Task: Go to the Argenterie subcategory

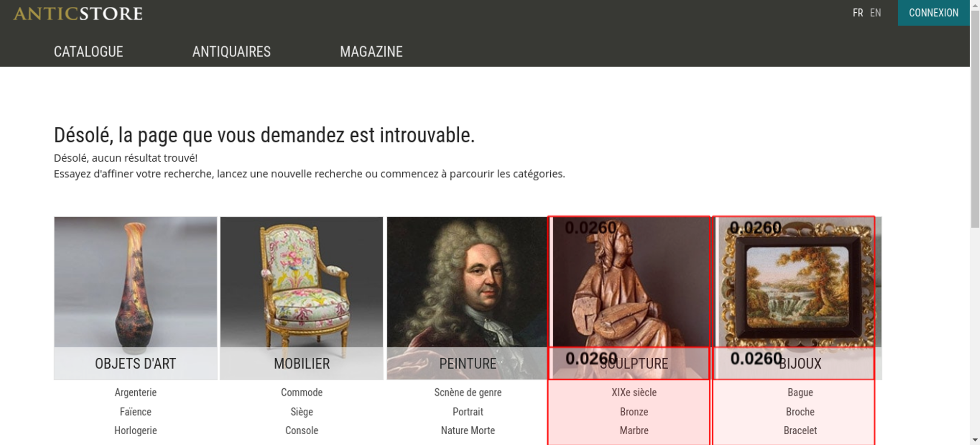Action: [136, 392]
